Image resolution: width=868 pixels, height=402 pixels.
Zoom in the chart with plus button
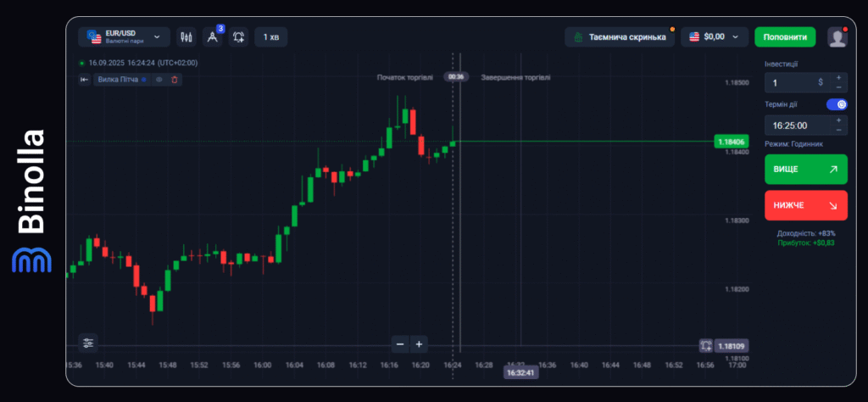coord(420,344)
